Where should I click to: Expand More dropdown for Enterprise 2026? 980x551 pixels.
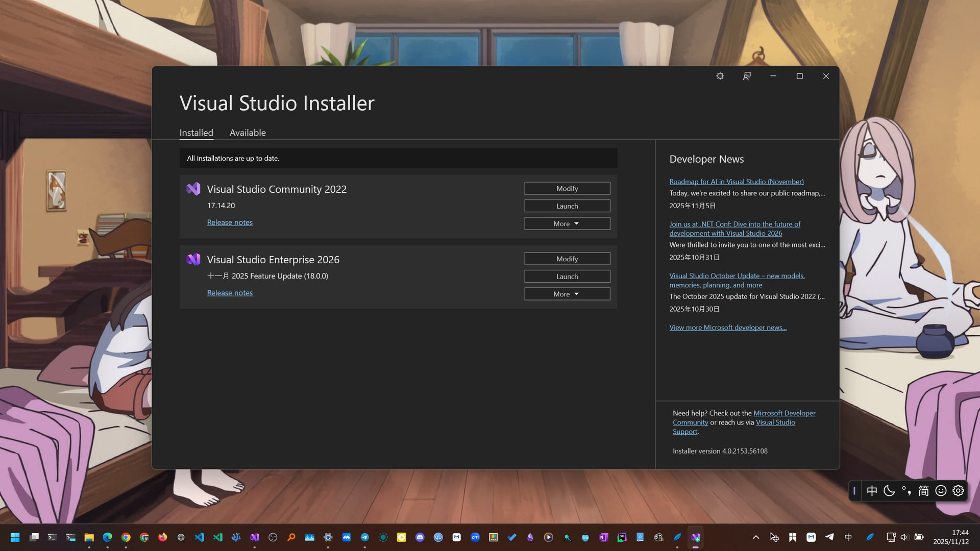567,294
